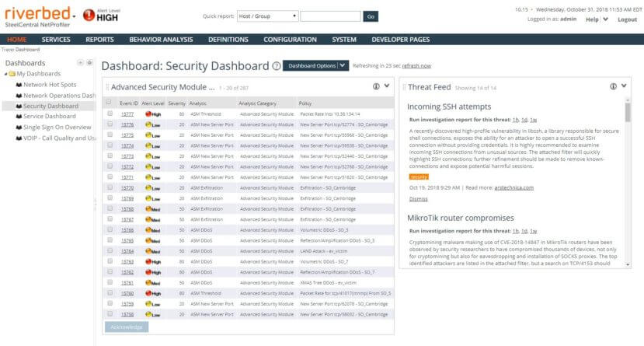
Task: Check the box for event 15762
Action: pos(110,271)
